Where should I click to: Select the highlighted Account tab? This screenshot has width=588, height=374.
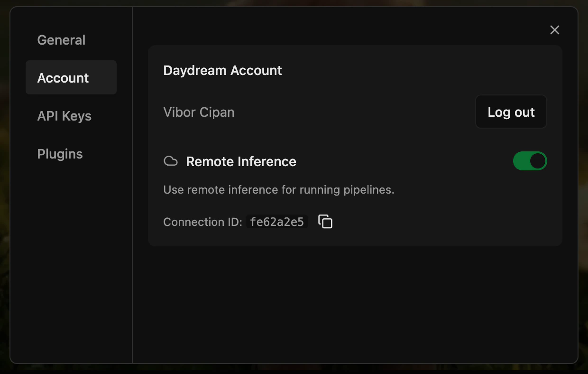(63, 77)
